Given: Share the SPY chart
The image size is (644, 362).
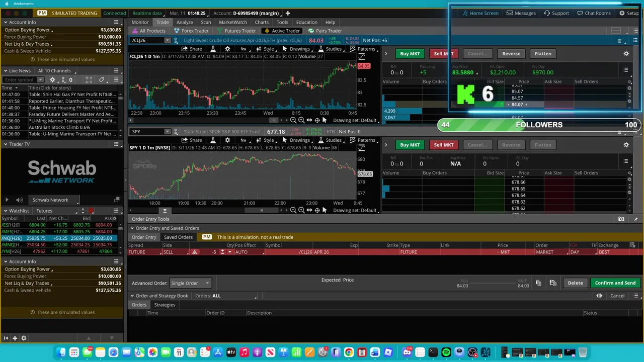Looking at the screenshot, I should 192,140.
